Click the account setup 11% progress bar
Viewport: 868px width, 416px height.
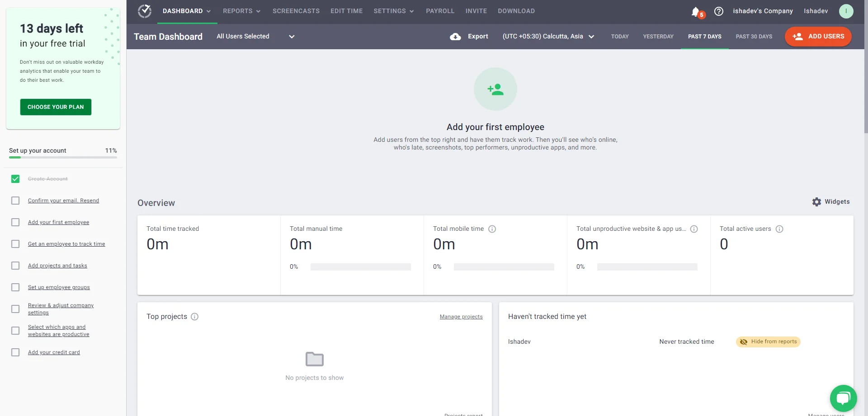pos(63,157)
